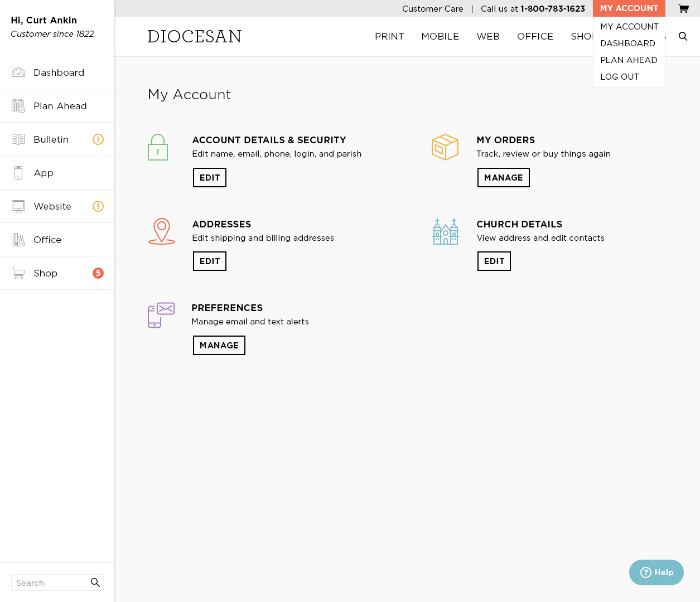
Task: Click the magnifier icon in top navigation
Action: click(x=683, y=36)
